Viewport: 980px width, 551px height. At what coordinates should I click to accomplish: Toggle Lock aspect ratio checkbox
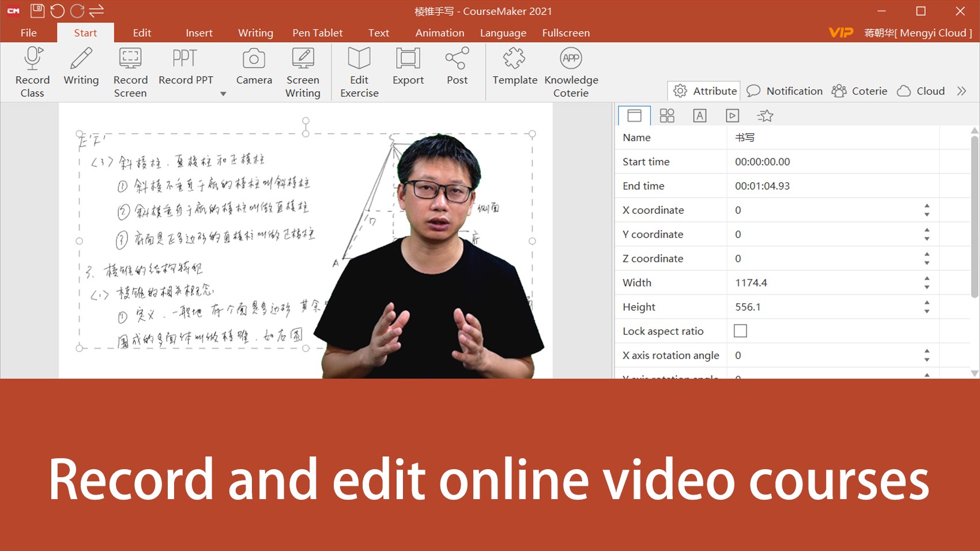[x=740, y=331]
